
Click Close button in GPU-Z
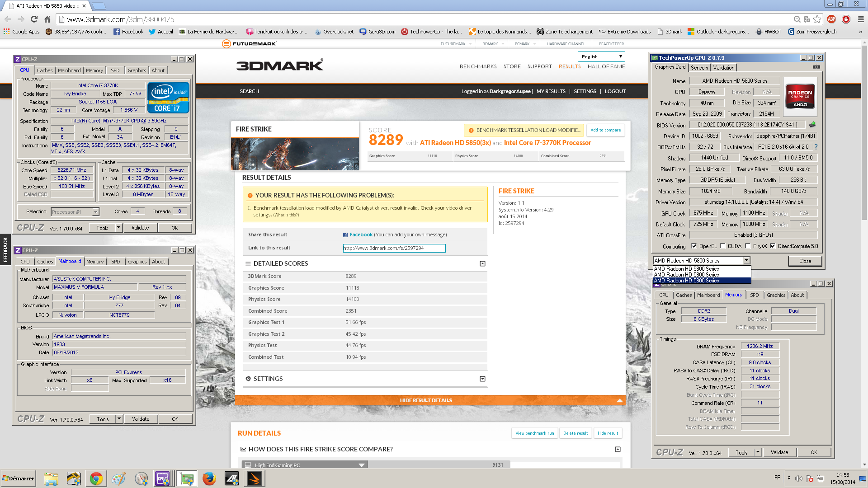(805, 261)
